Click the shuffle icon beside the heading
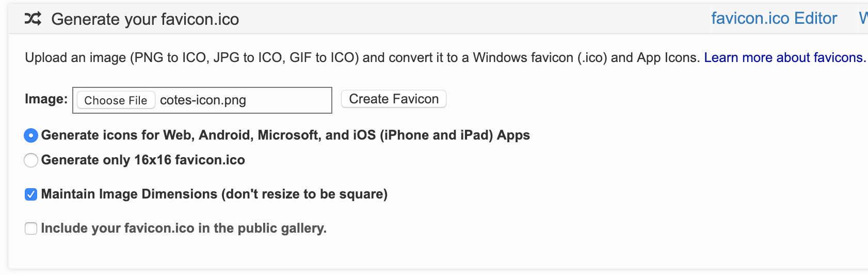This screenshot has width=868, height=275. tap(33, 19)
